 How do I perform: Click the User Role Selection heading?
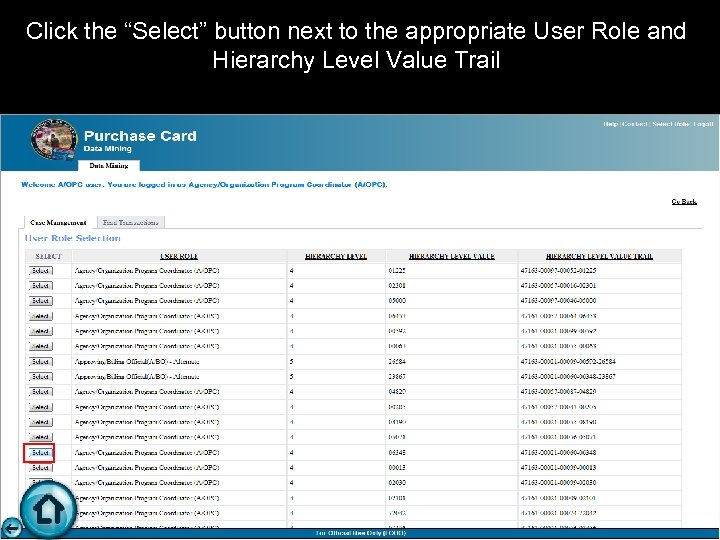(x=73, y=238)
